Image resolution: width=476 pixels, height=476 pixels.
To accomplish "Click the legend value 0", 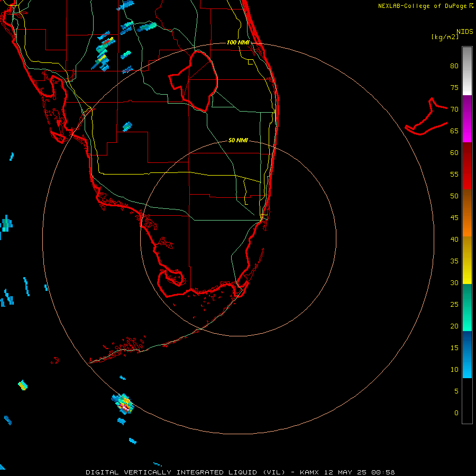I will (456, 413).
